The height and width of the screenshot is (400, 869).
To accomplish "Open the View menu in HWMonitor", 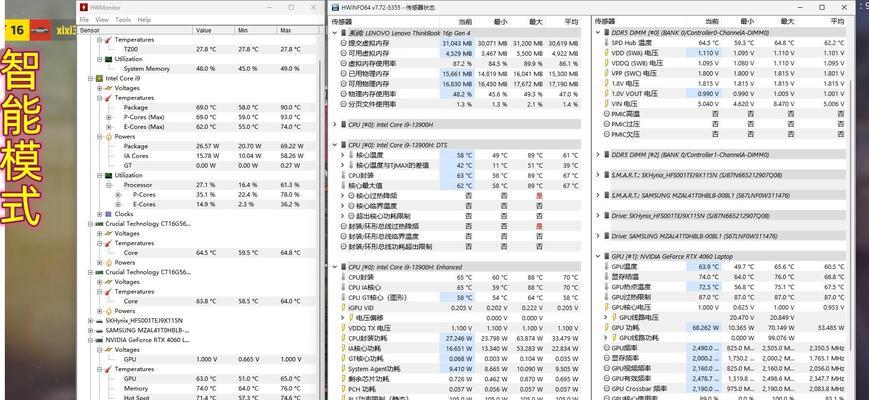I will [102, 19].
